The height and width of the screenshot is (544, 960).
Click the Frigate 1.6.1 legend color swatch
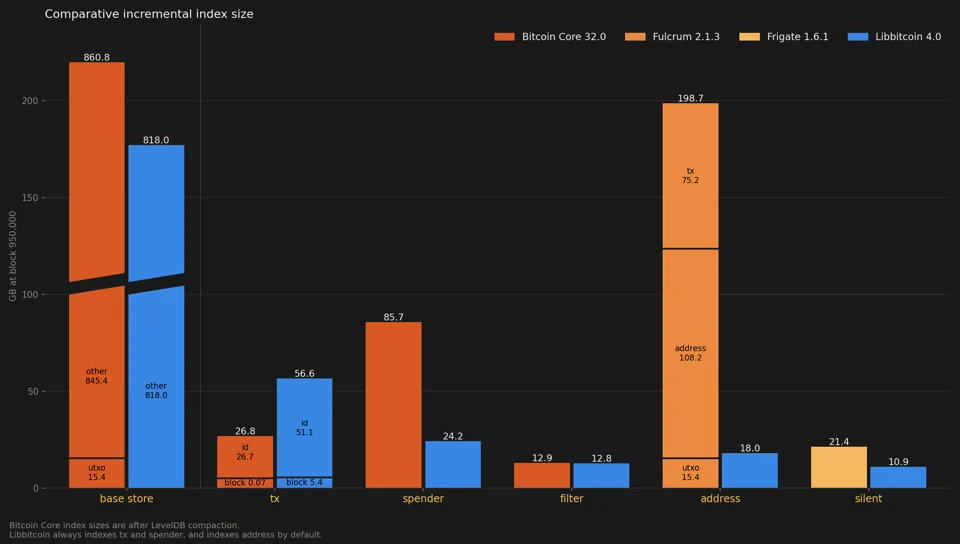point(749,37)
